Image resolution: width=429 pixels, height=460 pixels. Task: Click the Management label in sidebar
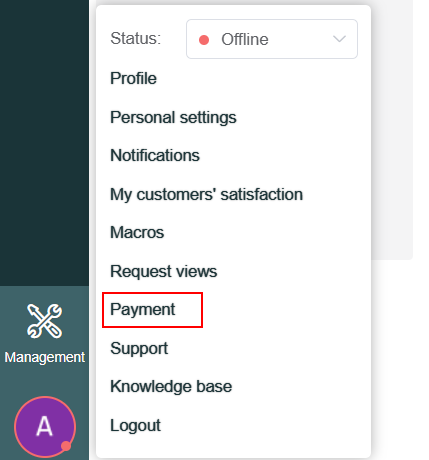(x=45, y=357)
